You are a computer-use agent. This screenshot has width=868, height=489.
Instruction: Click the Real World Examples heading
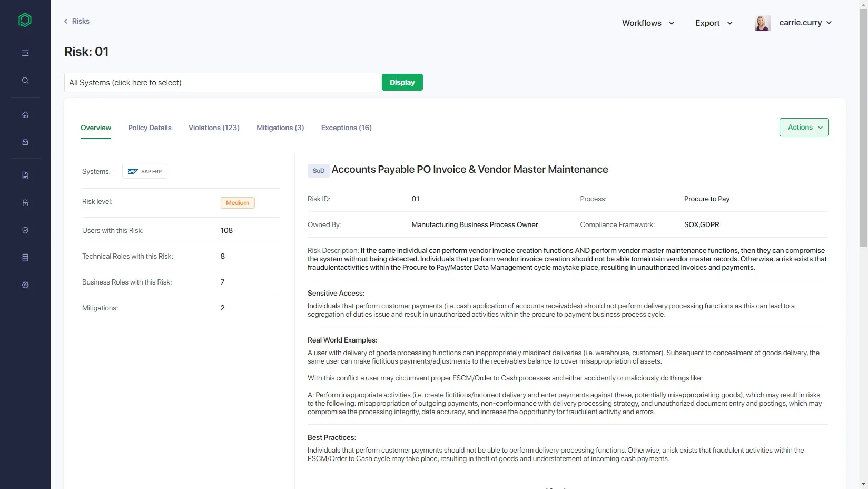click(342, 340)
